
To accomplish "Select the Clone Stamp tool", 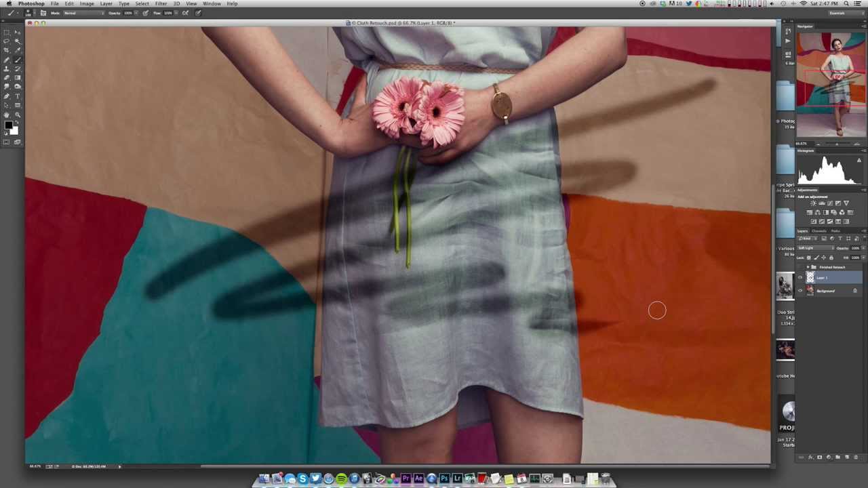I will click(x=7, y=68).
